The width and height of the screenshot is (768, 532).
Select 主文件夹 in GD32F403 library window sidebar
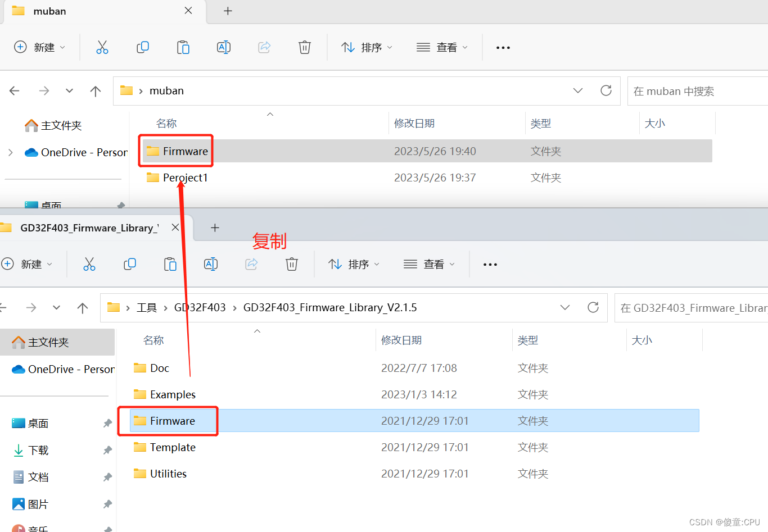point(57,342)
